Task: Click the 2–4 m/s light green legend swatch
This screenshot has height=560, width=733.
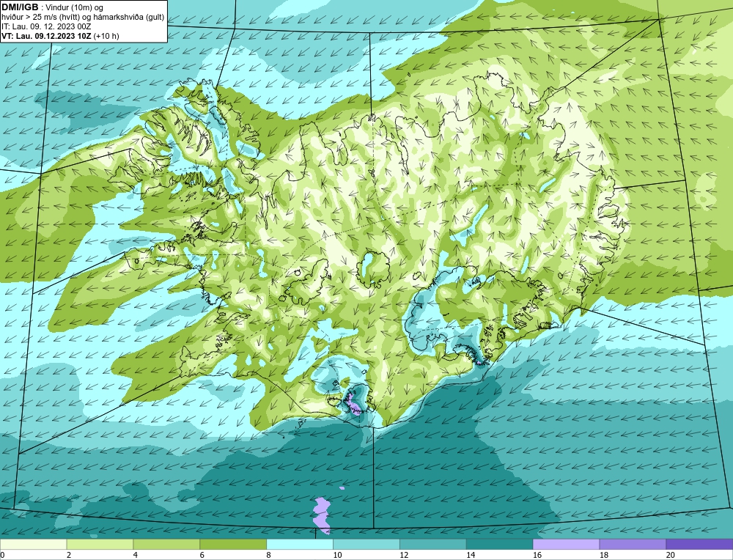Action: pos(100,544)
